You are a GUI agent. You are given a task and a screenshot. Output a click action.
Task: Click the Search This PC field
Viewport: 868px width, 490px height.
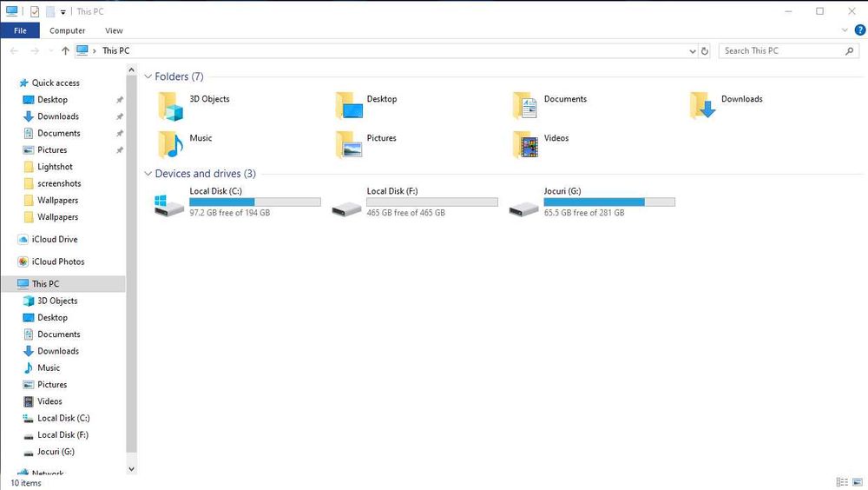[x=789, y=51]
